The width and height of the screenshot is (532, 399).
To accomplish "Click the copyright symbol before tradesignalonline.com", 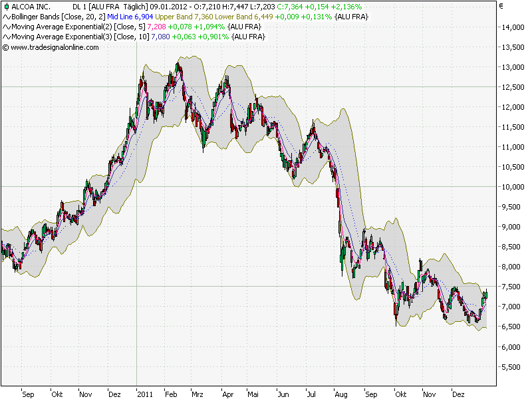I will point(6,47).
